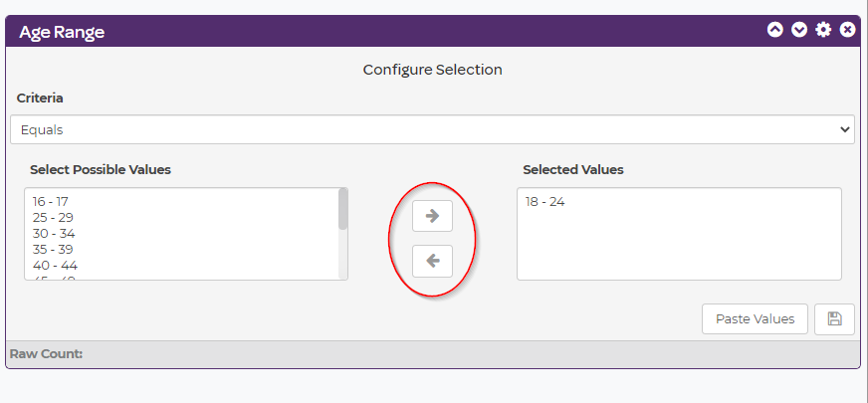Open the Criteria Equals dropdown
The image size is (868, 403).
(432, 129)
